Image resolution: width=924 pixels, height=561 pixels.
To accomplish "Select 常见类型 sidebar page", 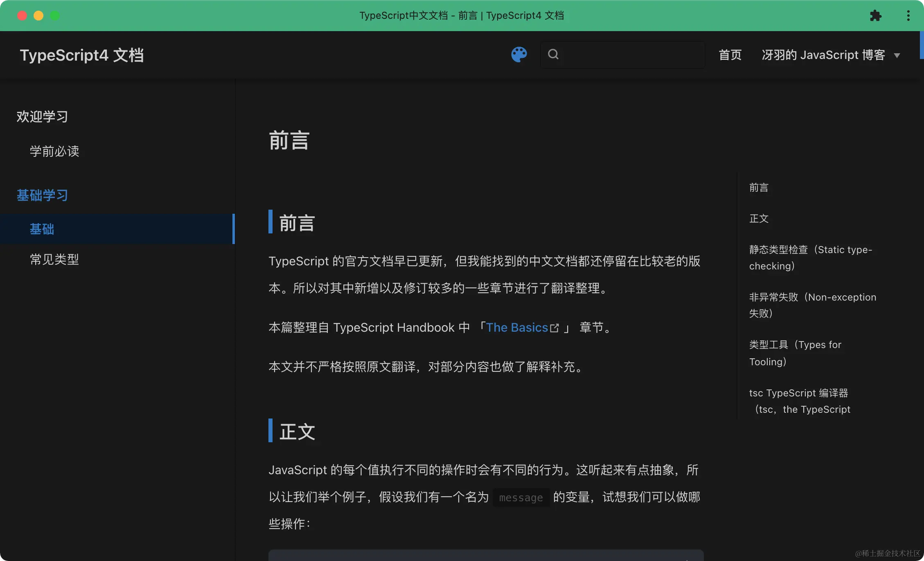I will 54,259.
